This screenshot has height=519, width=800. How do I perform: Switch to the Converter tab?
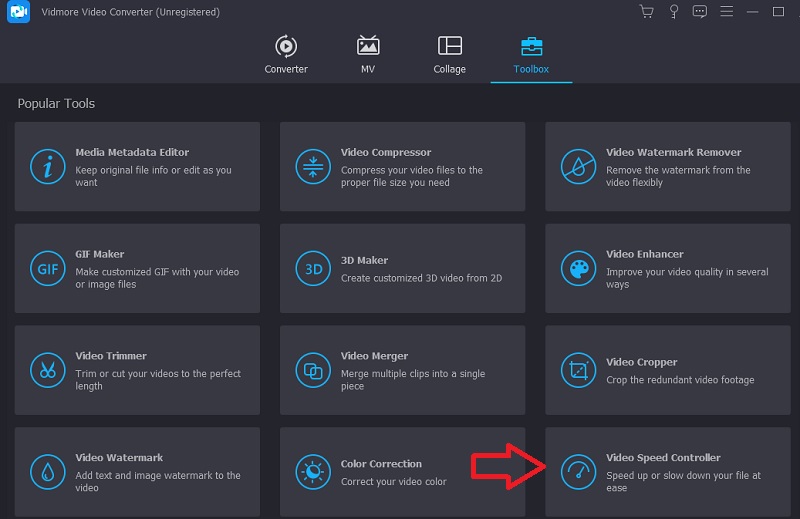[286, 55]
